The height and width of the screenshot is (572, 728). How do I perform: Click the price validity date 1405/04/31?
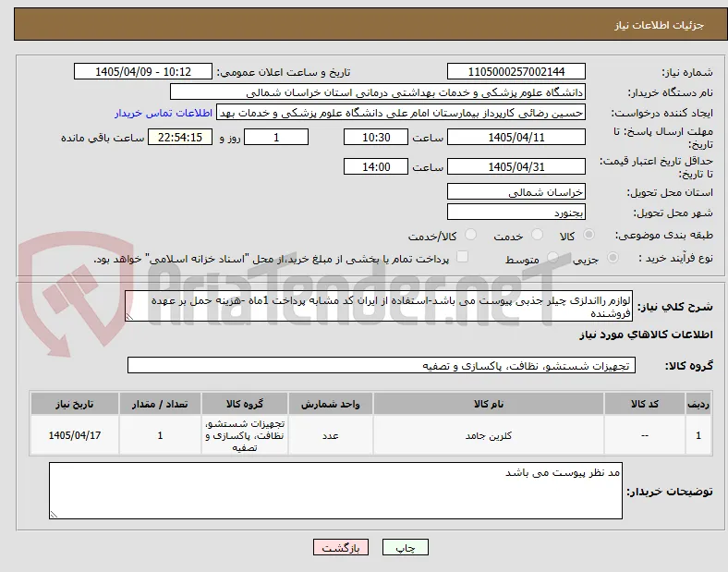tap(516, 166)
